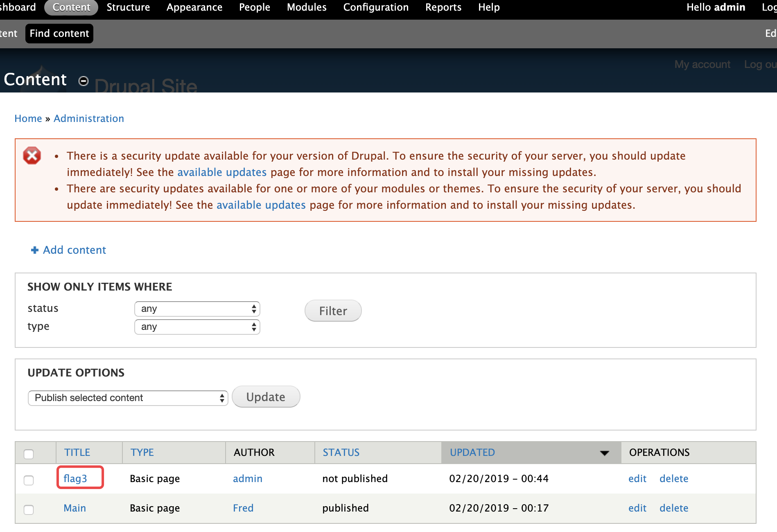The width and height of the screenshot is (777, 532).
Task: Click the date 02/20/2019 – 00:17
Action: [x=499, y=508]
